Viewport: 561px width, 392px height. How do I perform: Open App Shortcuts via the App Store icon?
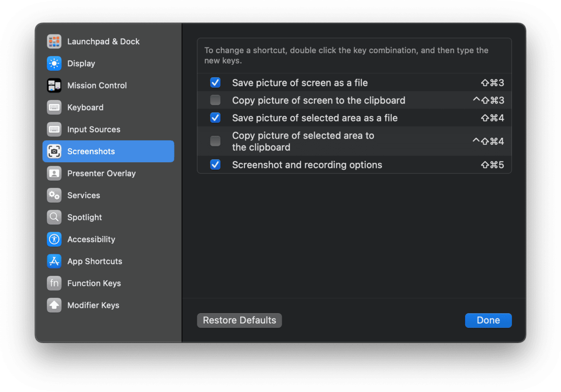click(54, 261)
